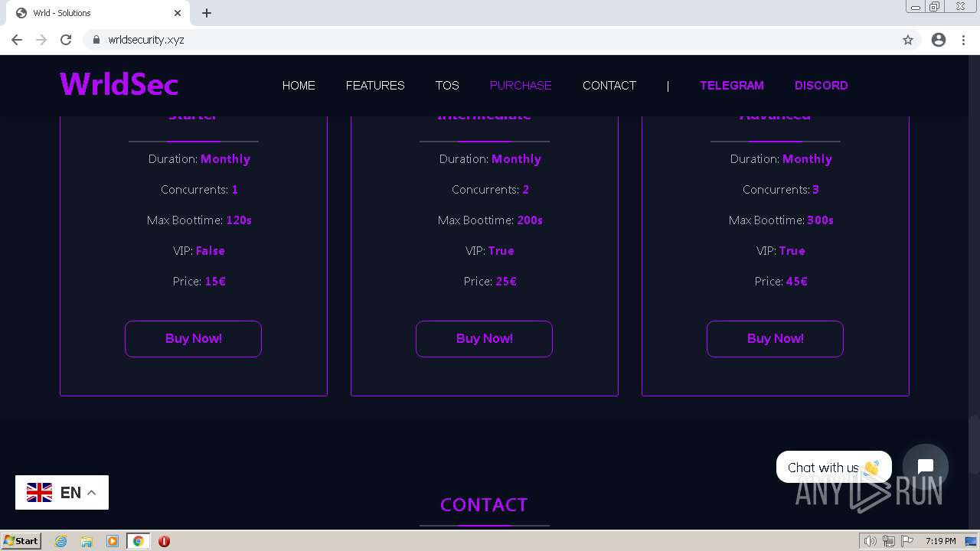Open the chat bubble widget icon
980x551 pixels.
[x=926, y=467]
